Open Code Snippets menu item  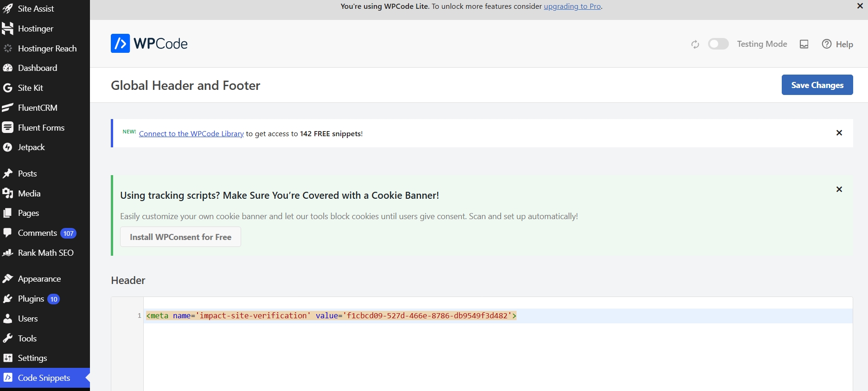[45, 378]
